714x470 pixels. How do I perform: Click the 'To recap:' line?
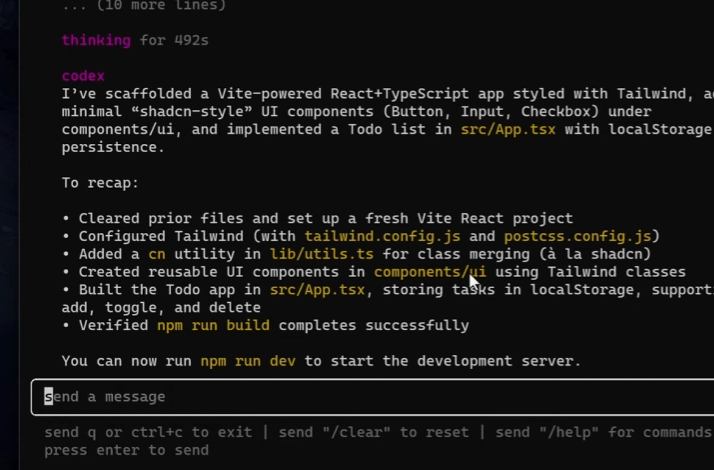tap(100, 183)
